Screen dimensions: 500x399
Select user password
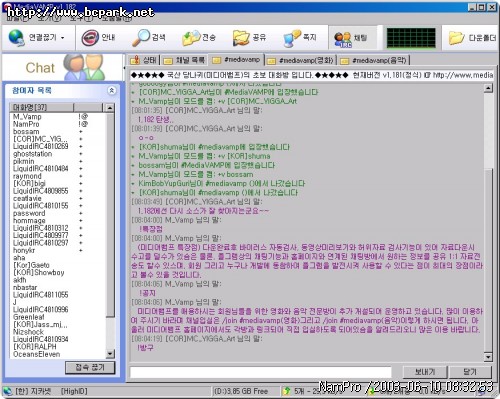pos(29,213)
